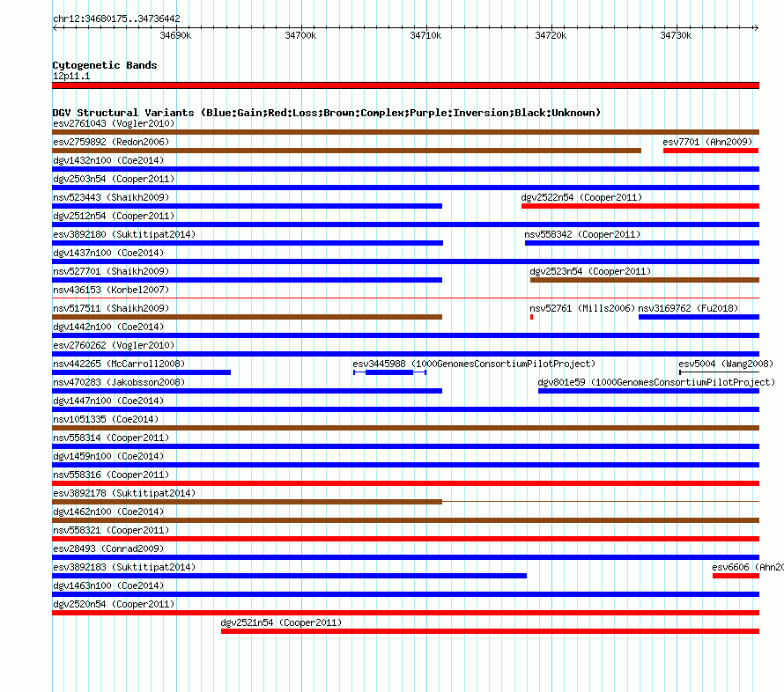Select dgv1442n100 (Coe2014) label
Image resolution: width=784 pixels, height=692 pixels.
pyautogui.click(x=108, y=327)
